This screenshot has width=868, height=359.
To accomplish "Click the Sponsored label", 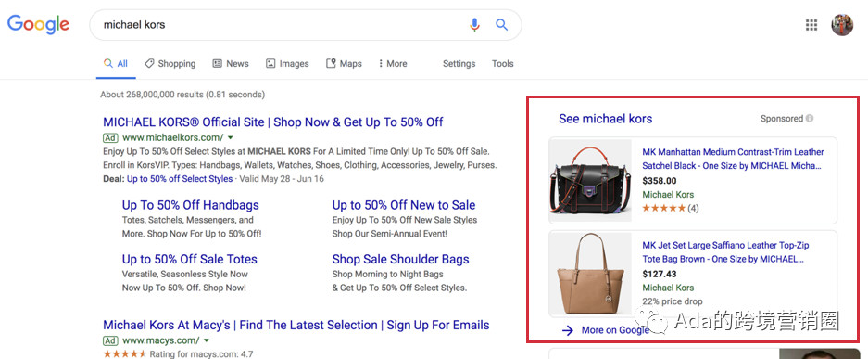I will pyautogui.click(x=782, y=119).
